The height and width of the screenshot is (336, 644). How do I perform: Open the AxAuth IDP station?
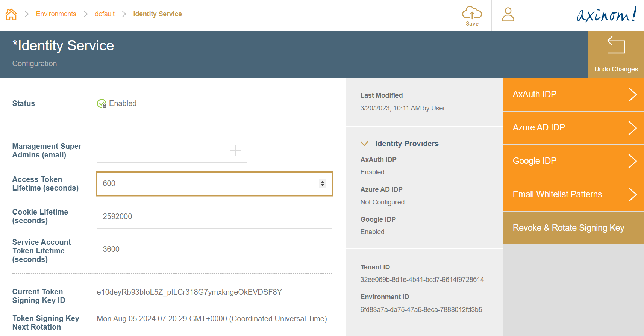tap(573, 94)
